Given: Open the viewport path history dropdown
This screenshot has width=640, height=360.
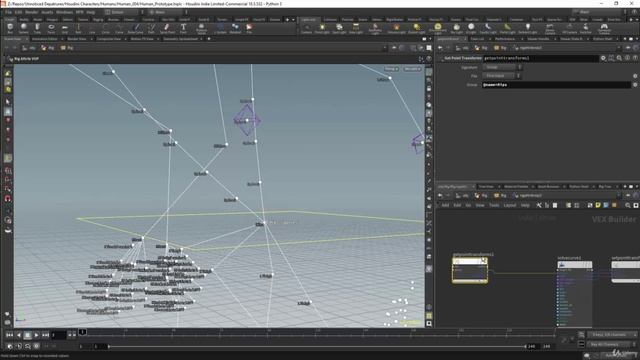Looking at the screenshot, I should [x=384, y=48].
